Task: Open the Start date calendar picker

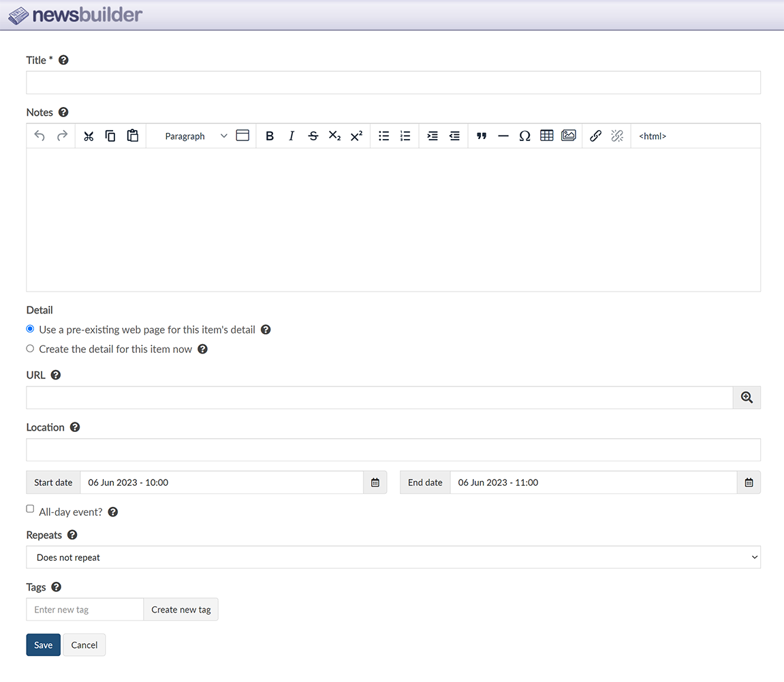Action: [375, 482]
